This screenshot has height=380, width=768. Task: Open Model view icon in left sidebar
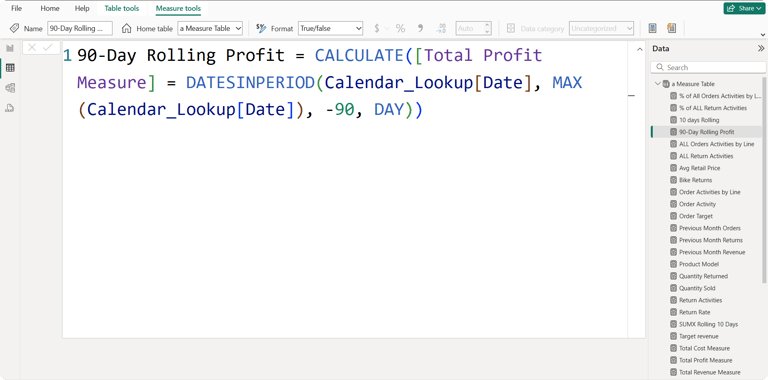[x=10, y=88]
